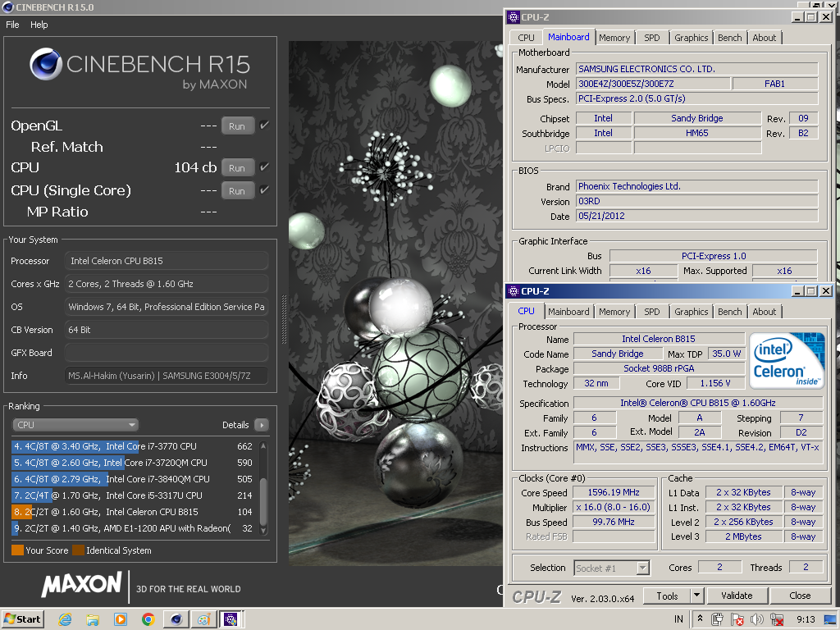The width and height of the screenshot is (840, 630).
Task: Select ranking row Core i7-3840QM CPU
Action: 132,479
